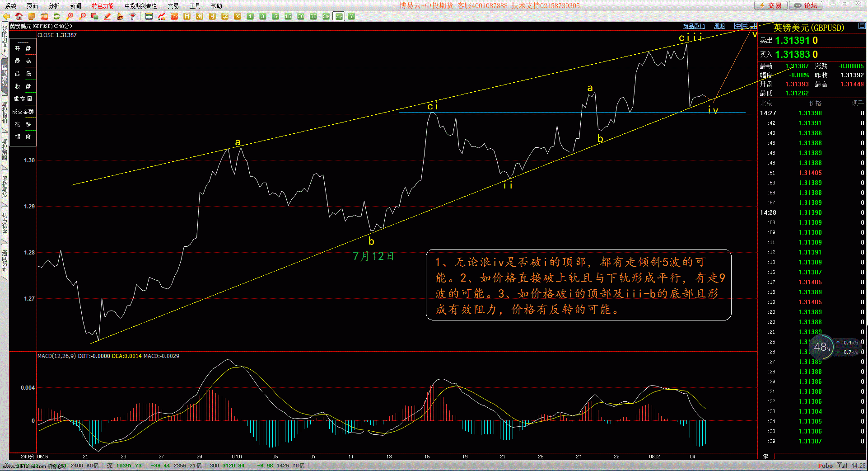Viewport: 868px width, 471px height.
Task: Select the 15-minute period button
Action: (288, 16)
